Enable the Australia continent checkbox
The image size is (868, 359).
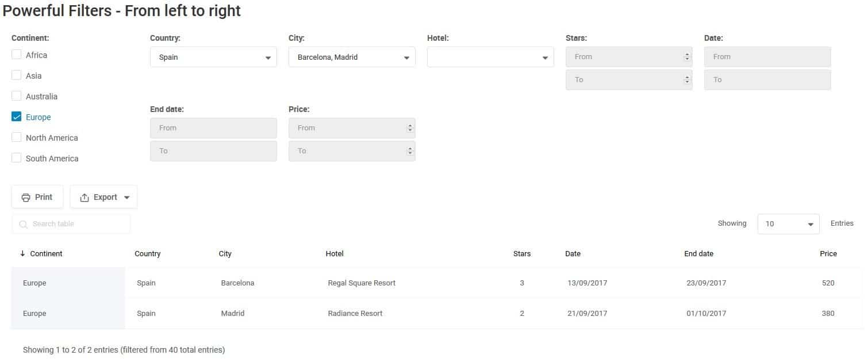pyautogui.click(x=17, y=96)
